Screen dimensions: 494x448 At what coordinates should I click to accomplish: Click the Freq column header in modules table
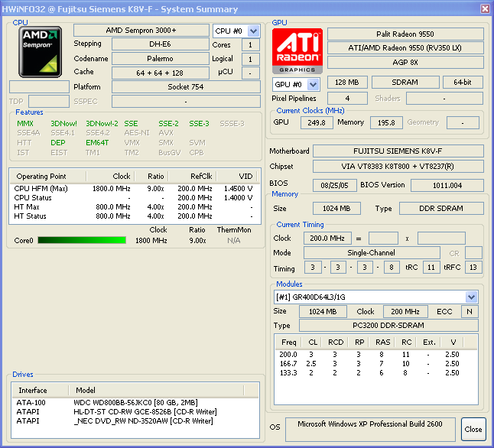click(288, 342)
